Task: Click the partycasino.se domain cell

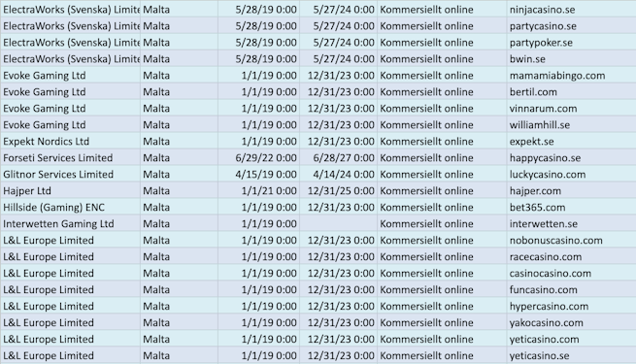Action: (x=571, y=26)
